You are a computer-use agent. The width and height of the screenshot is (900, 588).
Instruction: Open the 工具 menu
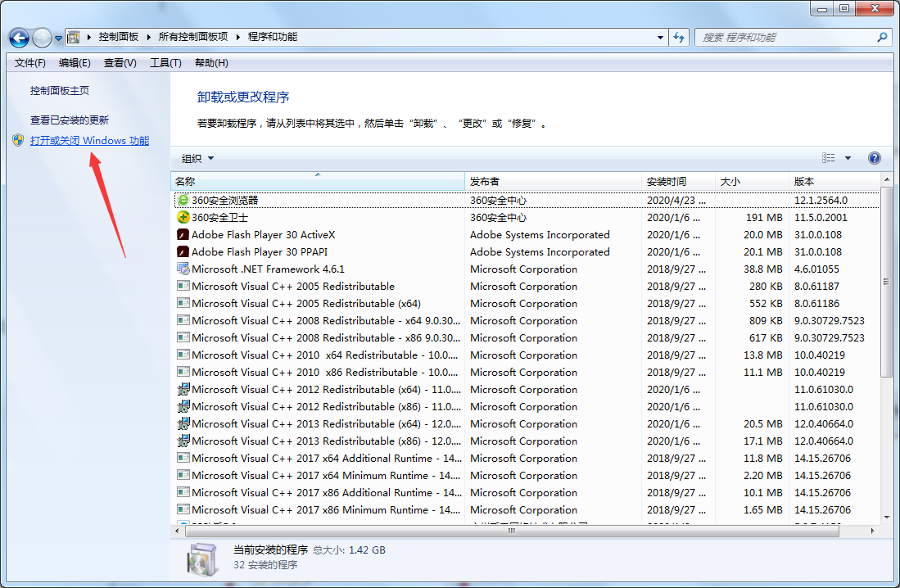[166, 62]
